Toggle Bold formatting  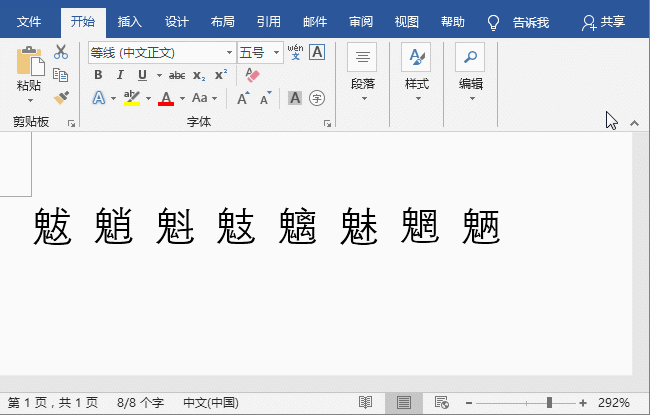click(98, 75)
